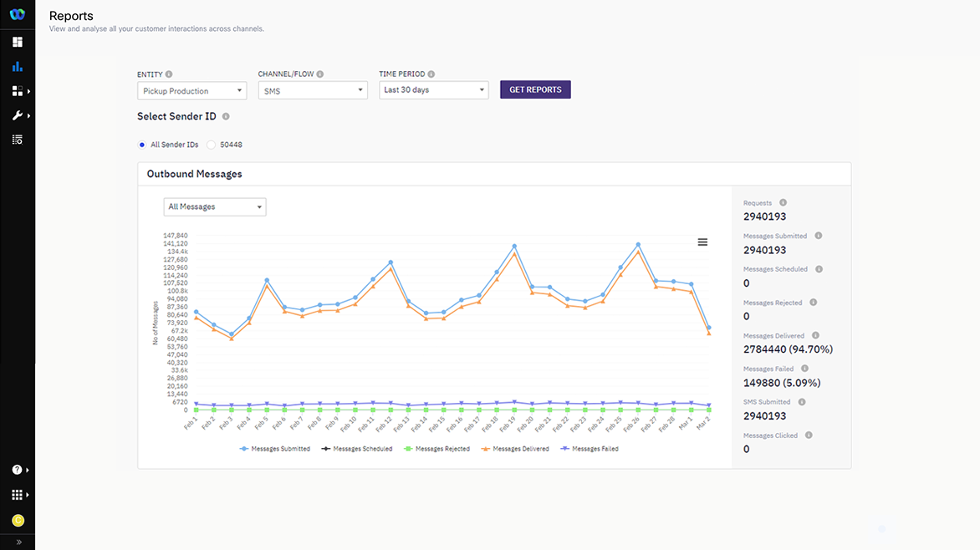Click the dashboard grid icon in sidebar
The height and width of the screenshot is (550, 980).
click(x=18, y=42)
